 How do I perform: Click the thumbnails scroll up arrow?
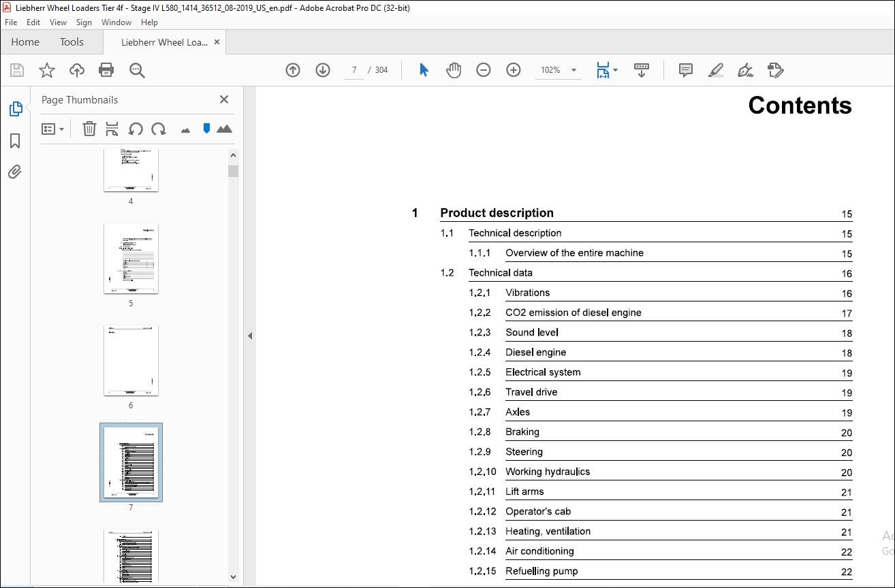click(x=233, y=154)
